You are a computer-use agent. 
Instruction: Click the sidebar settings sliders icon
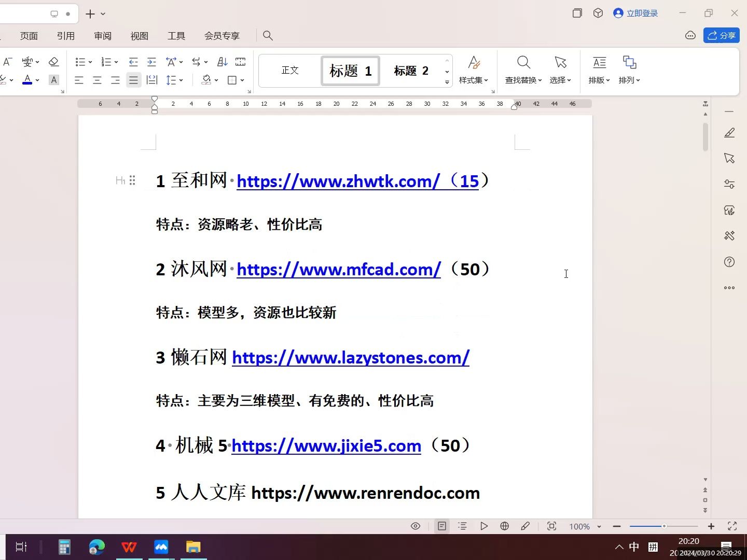coord(729,184)
